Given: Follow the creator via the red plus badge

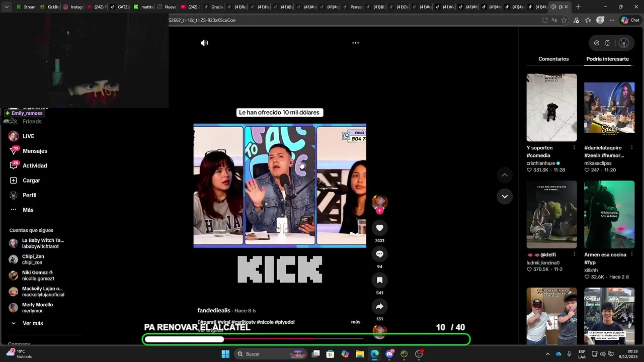Looking at the screenshot, I should (x=379, y=211).
